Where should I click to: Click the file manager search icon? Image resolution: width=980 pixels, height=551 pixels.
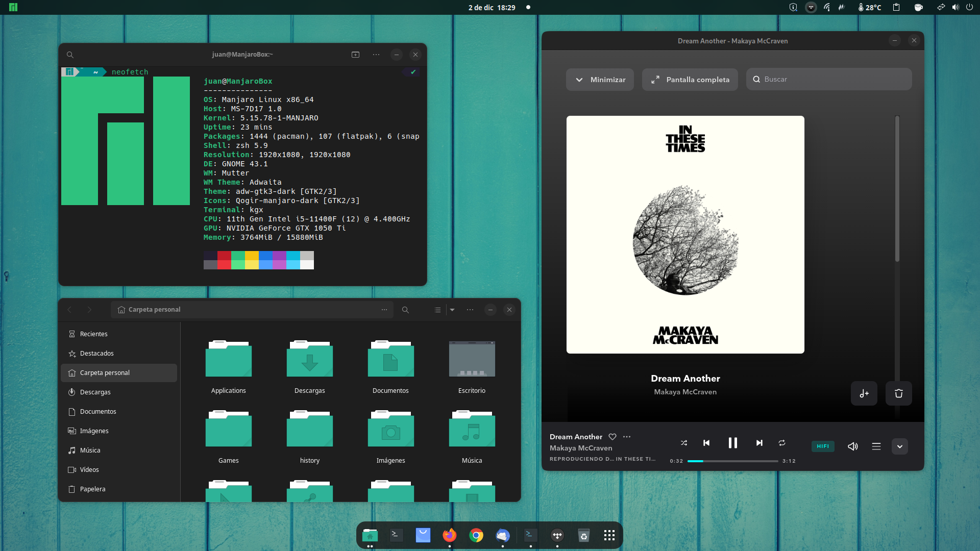point(405,310)
